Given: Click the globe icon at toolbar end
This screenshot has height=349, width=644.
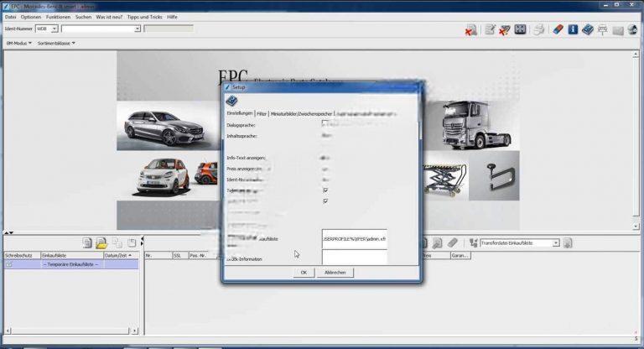Looking at the screenshot, I should (632, 29).
